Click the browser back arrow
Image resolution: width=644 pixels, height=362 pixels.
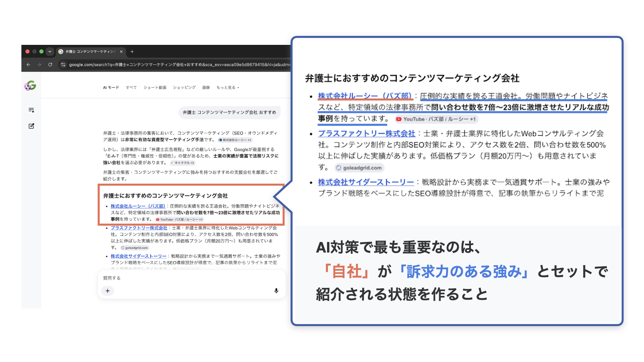click(x=29, y=65)
